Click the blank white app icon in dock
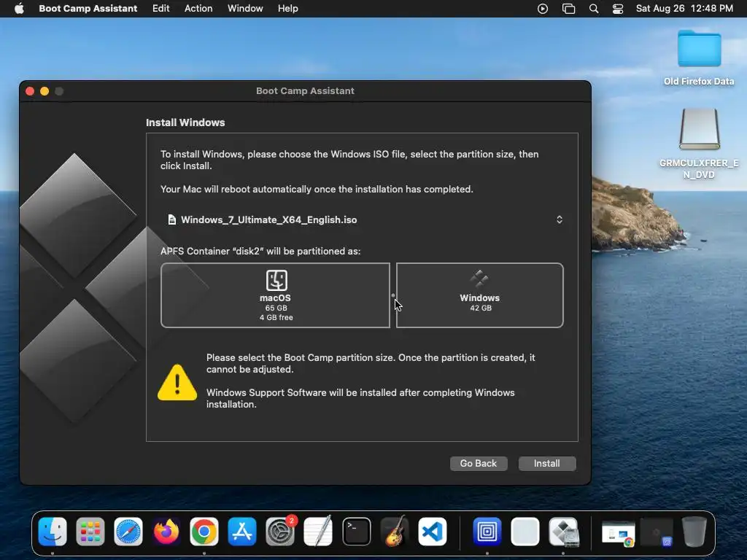 (525, 532)
